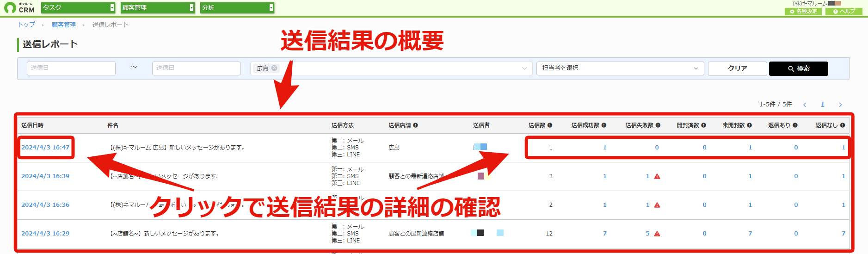868x254 pixels.
Task: Open info icon beside 送信店舗 header
Action: (x=415, y=125)
